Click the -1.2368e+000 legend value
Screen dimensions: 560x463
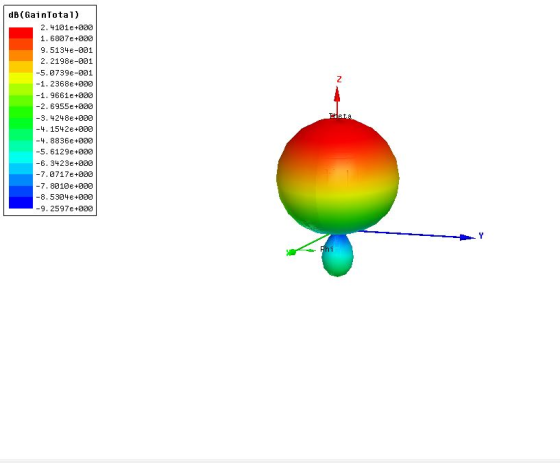click(x=65, y=84)
